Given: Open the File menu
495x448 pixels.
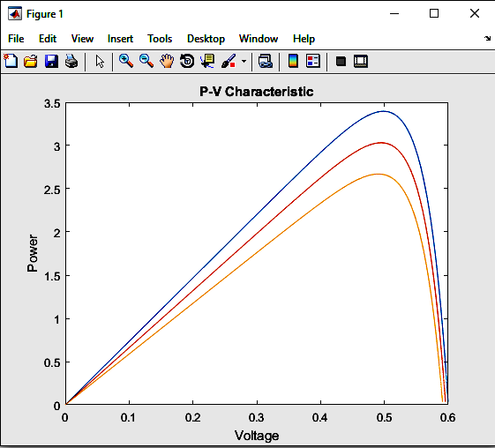Looking at the screenshot, I should (16, 39).
